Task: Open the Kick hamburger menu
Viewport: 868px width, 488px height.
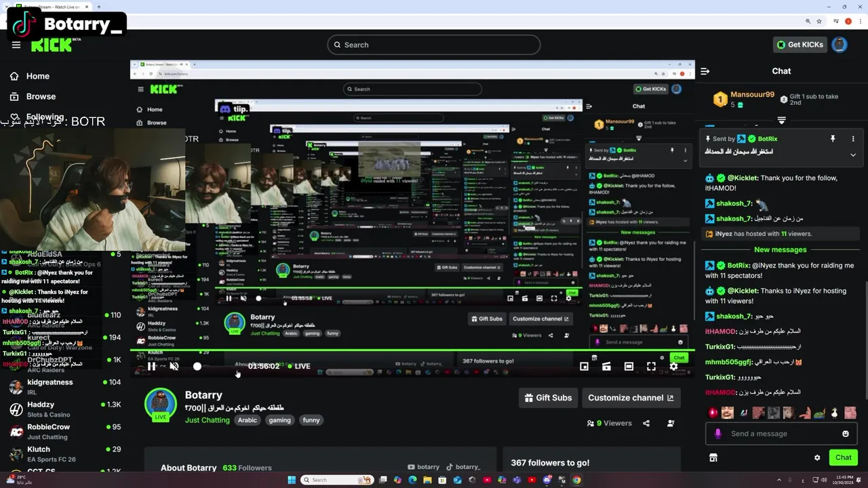Action: pyautogui.click(x=16, y=45)
